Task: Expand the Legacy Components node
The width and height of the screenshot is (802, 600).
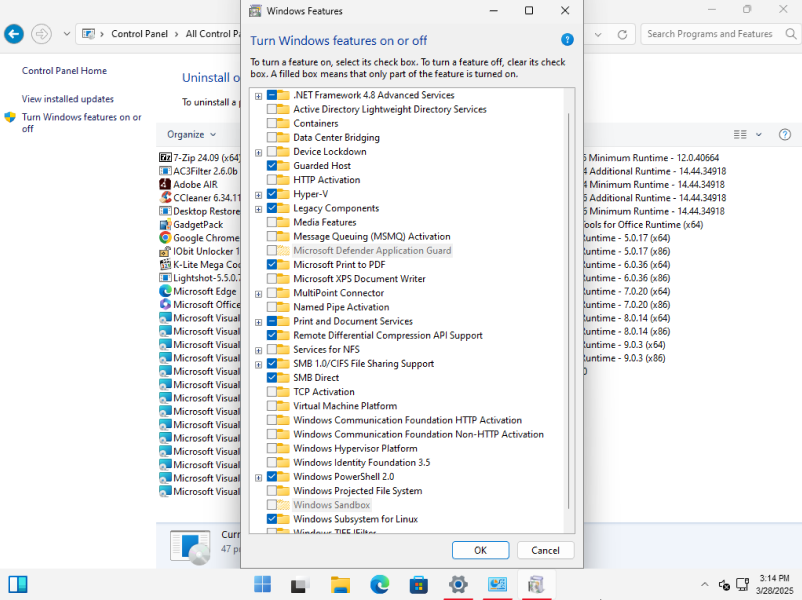Action: tap(258, 209)
